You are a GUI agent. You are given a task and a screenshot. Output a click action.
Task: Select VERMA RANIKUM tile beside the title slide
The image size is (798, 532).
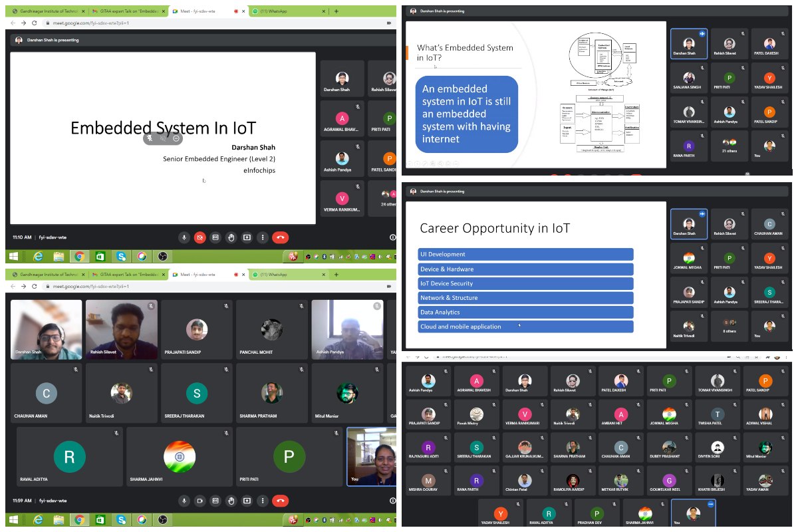pos(342,198)
